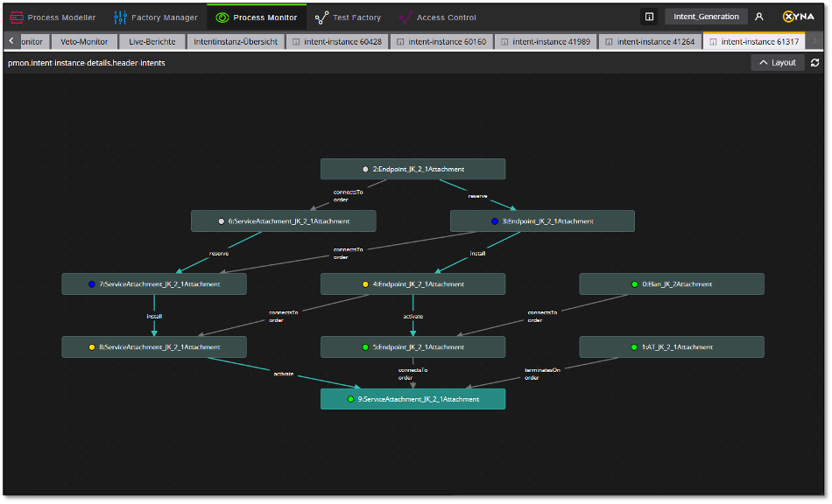Select node 9:ServiceAttachment_JK_2_1Attachment
The image size is (832, 504).
pyautogui.click(x=412, y=399)
